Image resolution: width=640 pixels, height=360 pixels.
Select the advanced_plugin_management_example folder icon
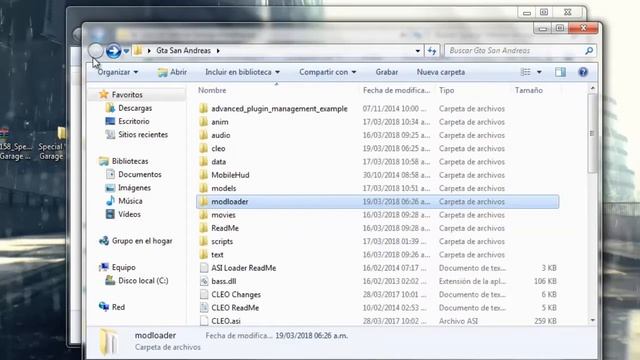tap(204, 109)
